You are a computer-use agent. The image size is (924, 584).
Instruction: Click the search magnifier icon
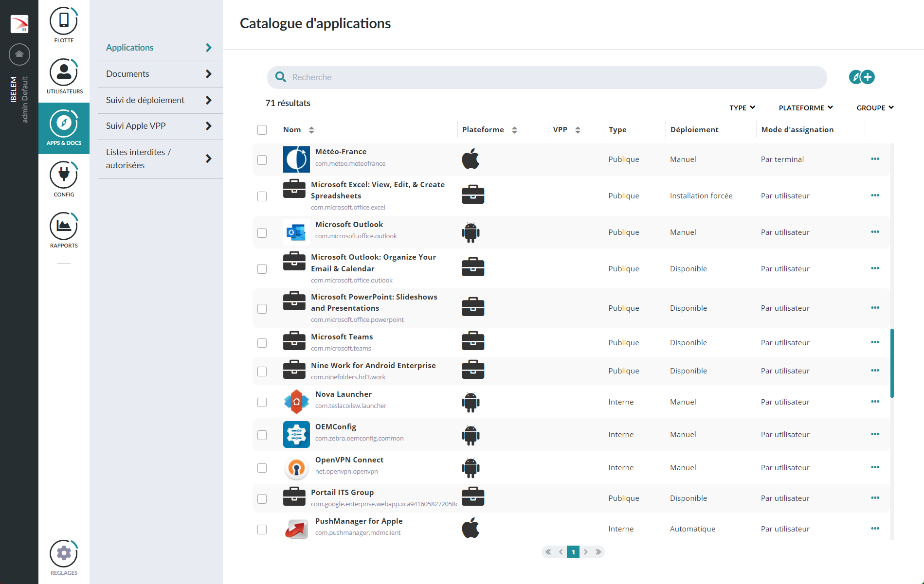pos(281,77)
